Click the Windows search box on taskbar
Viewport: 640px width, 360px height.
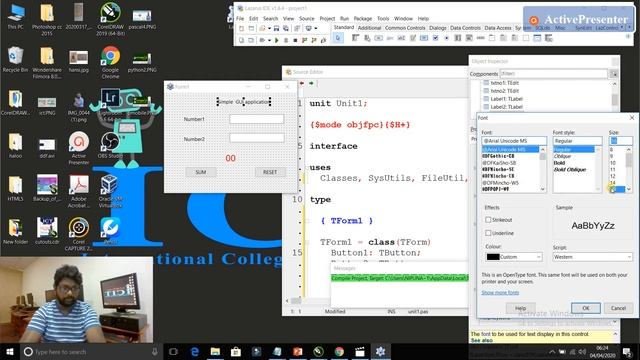pos(90,351)
